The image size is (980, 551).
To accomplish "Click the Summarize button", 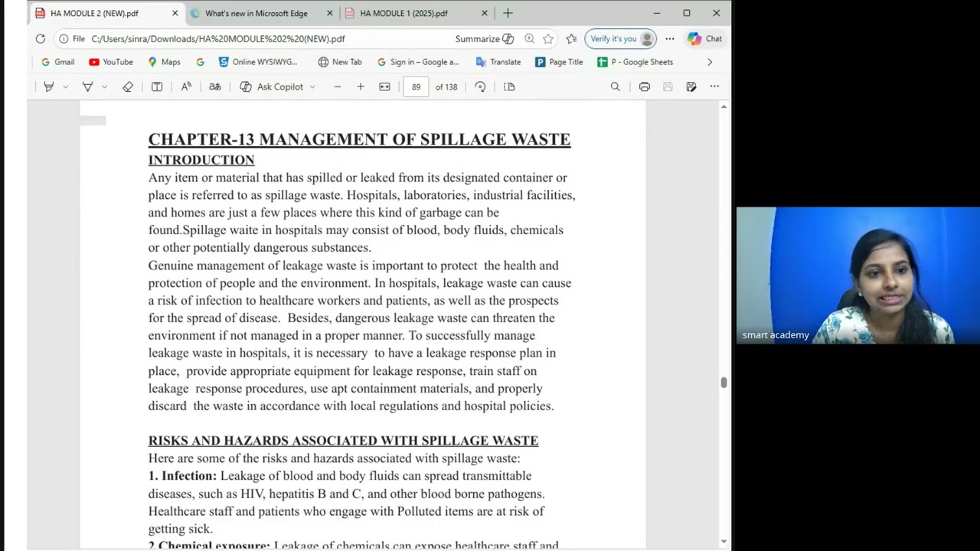I will point(484,38).
